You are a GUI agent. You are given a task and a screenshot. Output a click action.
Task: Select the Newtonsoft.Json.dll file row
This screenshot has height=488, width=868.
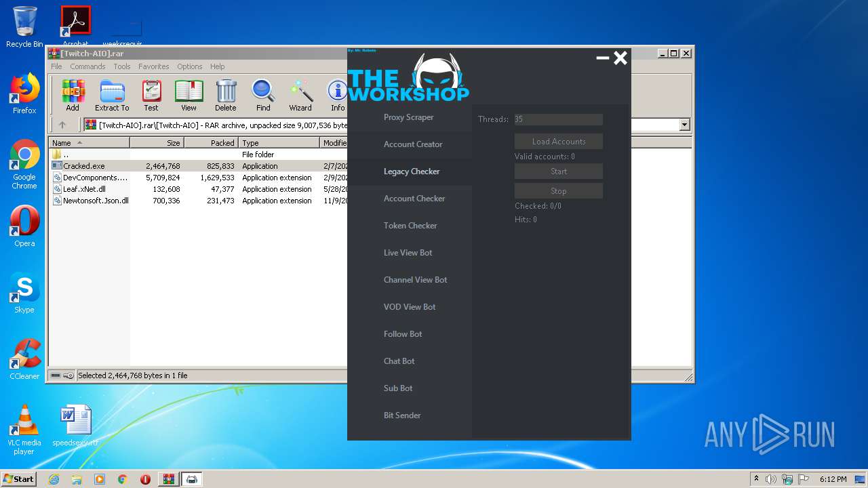pyautogui.click(x=198, y=201)
